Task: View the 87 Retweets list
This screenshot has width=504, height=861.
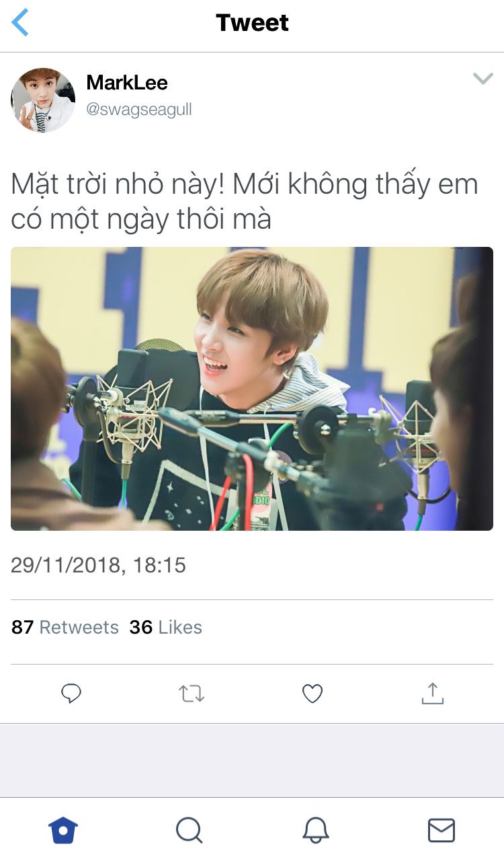Action: [x=65, y=628]
